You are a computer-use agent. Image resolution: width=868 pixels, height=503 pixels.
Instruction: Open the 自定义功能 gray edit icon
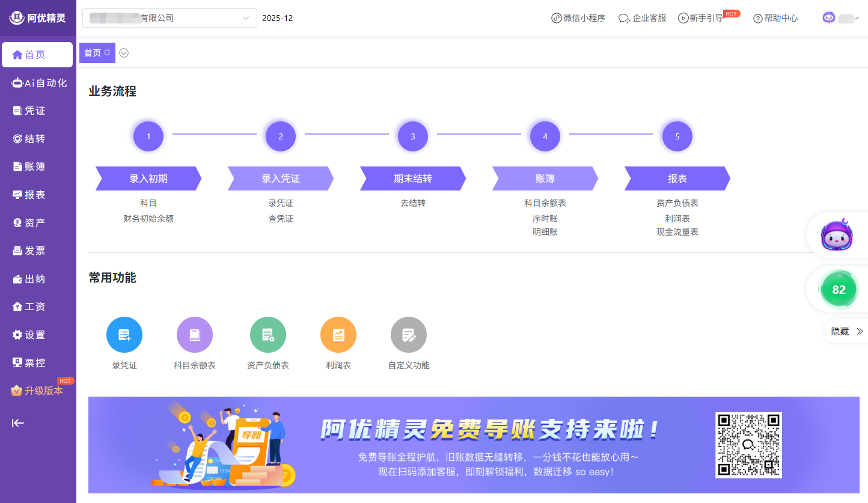coord(409,335)
